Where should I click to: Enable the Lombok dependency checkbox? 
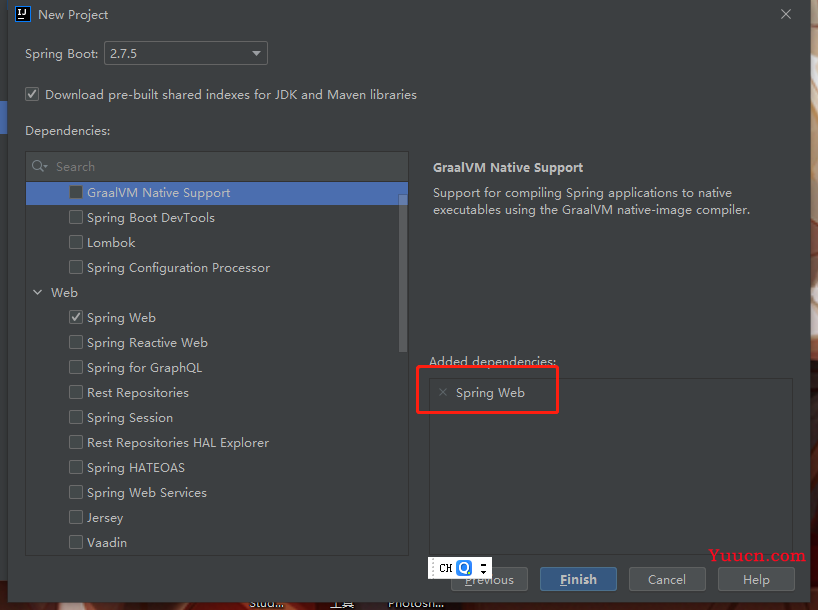(76, 242)
